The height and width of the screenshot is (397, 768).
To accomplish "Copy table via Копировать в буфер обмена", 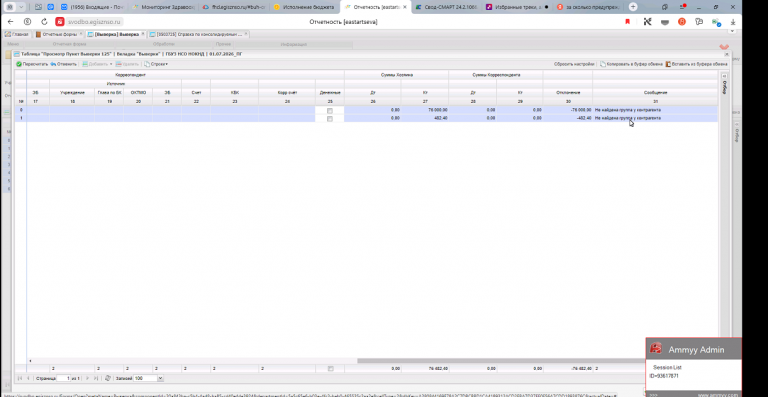I will 632,64.
